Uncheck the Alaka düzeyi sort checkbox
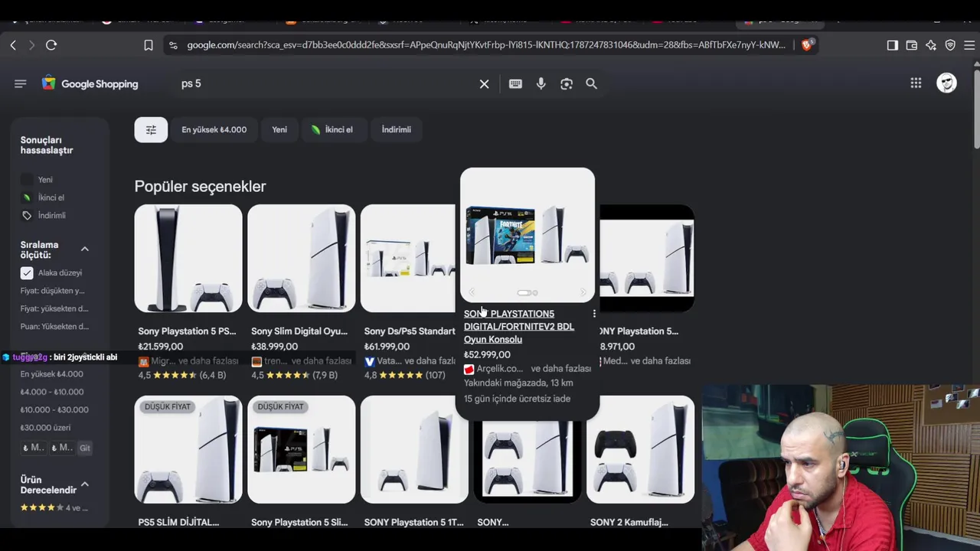 pos(27,273)
